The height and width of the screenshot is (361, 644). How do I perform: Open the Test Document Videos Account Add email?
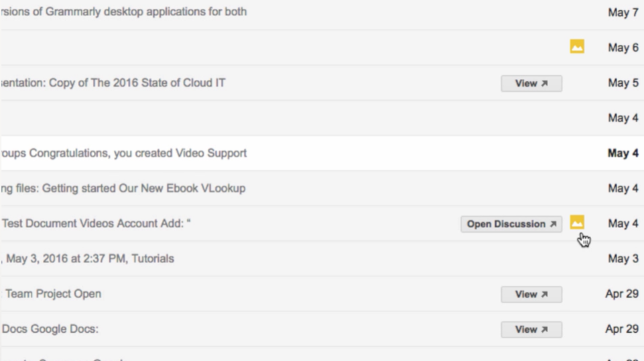pyautogui.click(x=96, y=223)
